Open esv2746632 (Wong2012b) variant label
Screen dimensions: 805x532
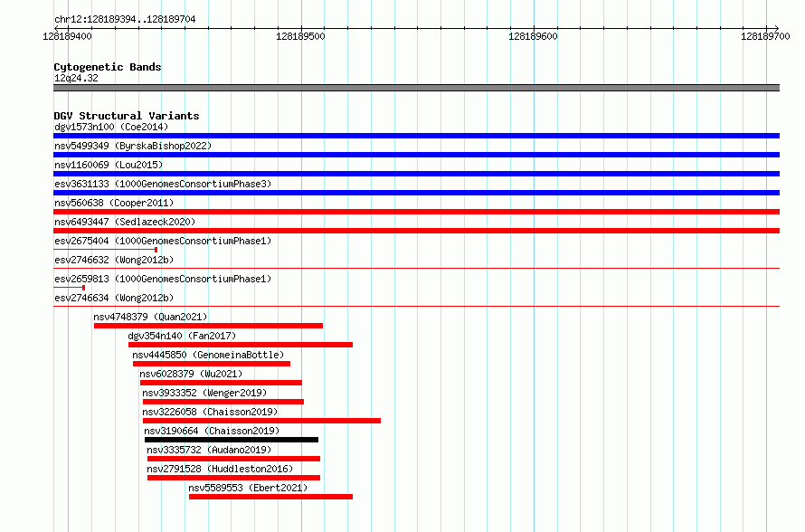tap(114, 260)
